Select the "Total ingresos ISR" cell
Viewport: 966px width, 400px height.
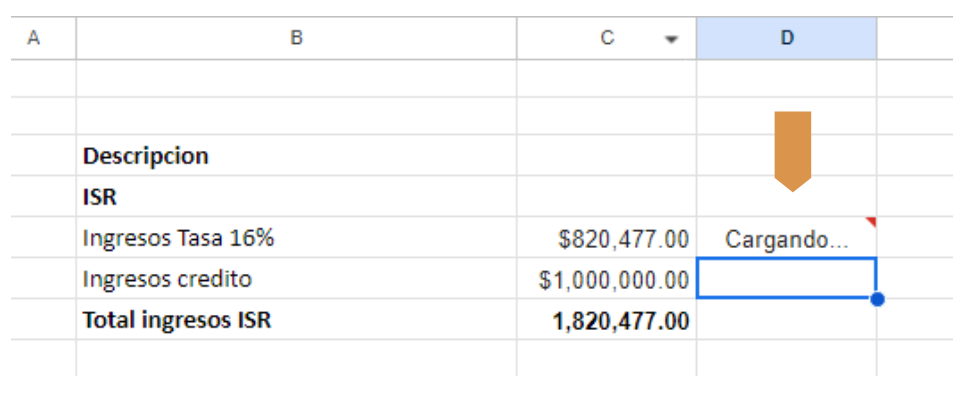click(x=296, y=320)
